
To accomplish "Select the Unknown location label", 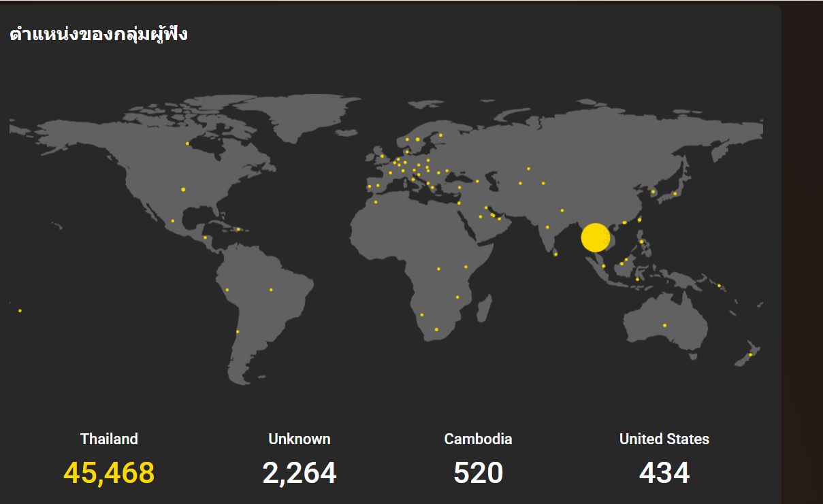I will (x=300, y=439).
